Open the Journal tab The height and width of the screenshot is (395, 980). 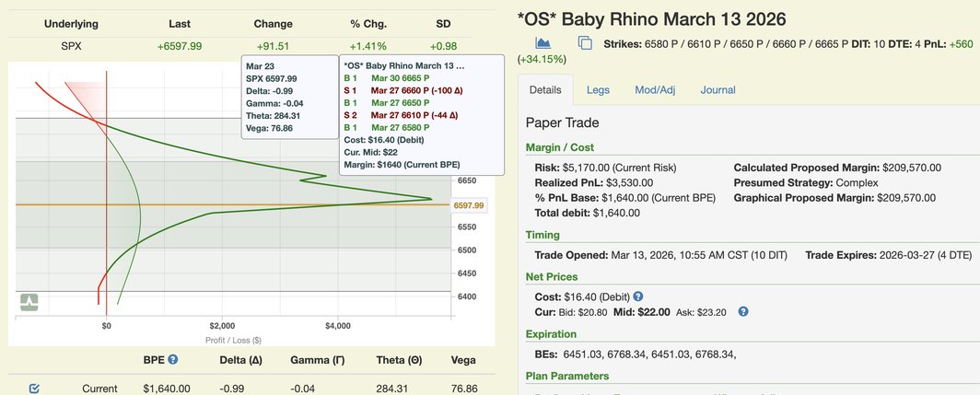tap(717, 90)
